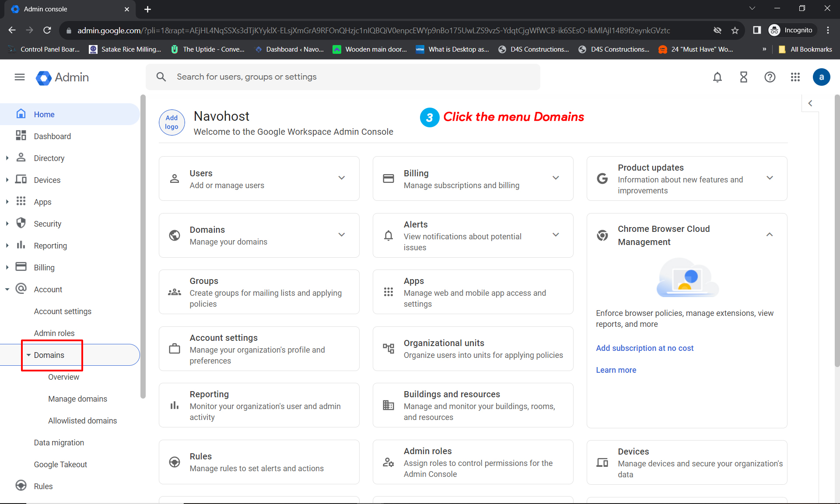Open the help question mark icon
Image resolution: width=840 pixels, height=504 pixels.
[x=770, y=77]
